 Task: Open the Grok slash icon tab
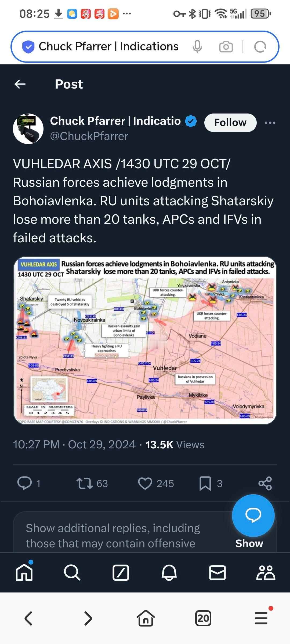121,573
